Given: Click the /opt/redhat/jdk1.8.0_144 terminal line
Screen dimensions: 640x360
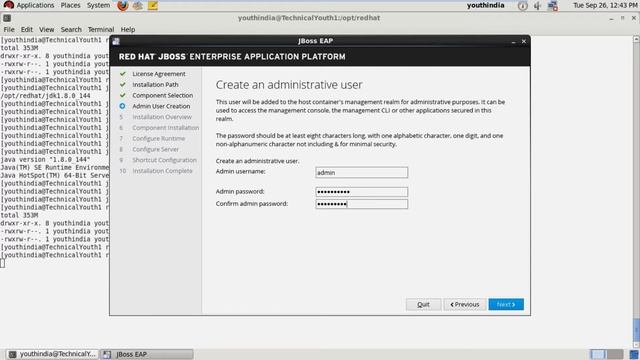Looking at the screenshot, I should 45,96.
